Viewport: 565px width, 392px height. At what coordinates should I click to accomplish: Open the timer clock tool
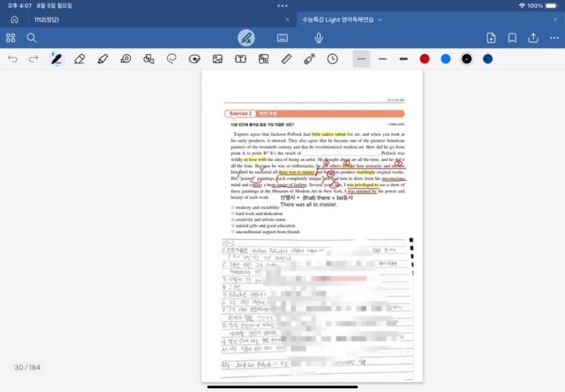(x=332, y=58)
